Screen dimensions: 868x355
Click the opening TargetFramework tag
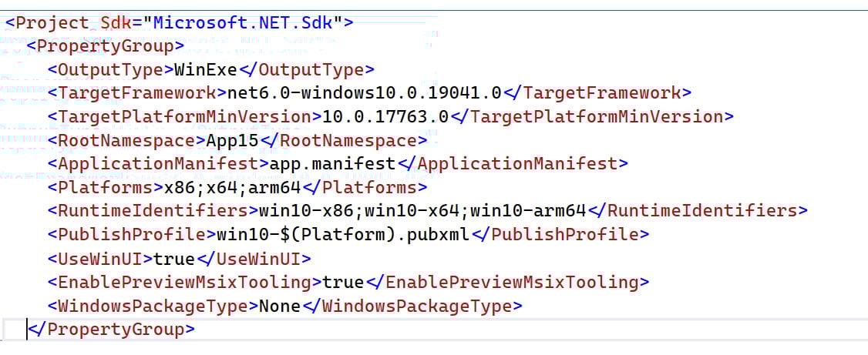(137, 93)
